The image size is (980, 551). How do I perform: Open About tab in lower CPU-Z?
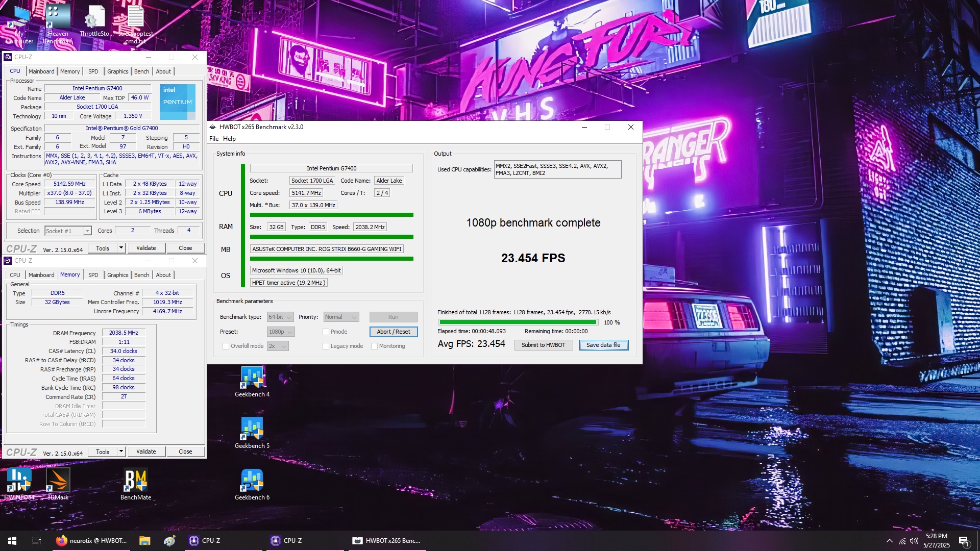coord(163,275)
